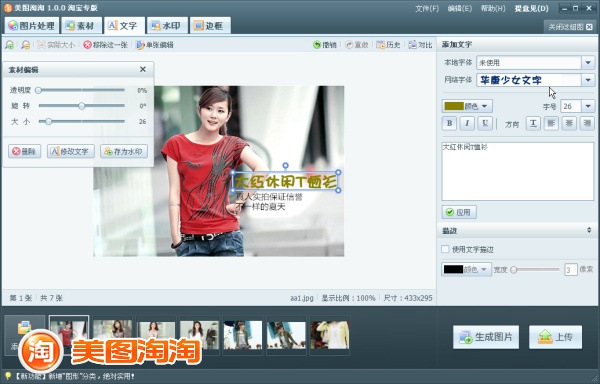Open the 帮助(H) menu
This screenshot has height=384, width=600.
(493, 8)
